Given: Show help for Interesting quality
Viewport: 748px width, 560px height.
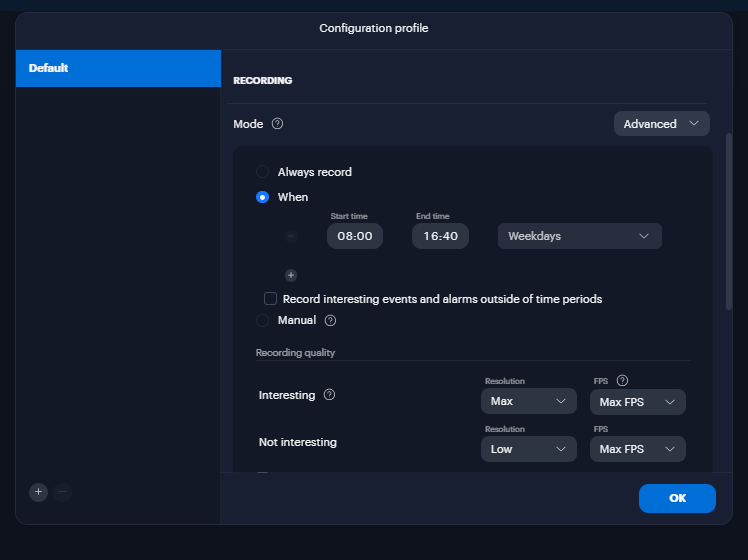Looking at the screenshot, I should tap(329, 394).
